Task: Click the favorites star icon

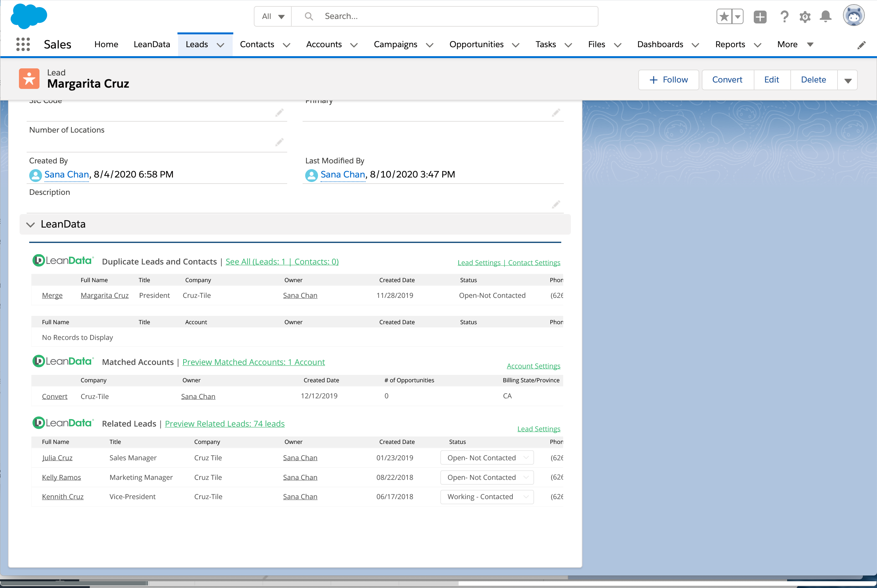Action: click(724, 16)
